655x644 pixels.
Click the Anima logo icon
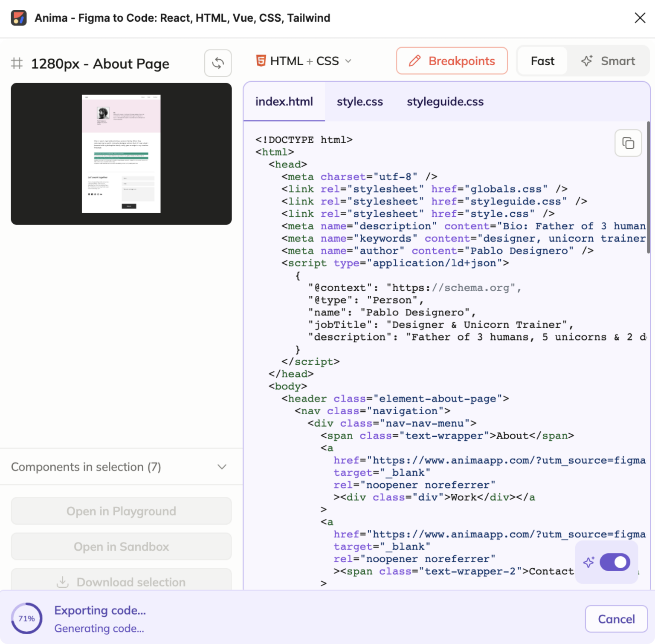[x=19, y=18]
